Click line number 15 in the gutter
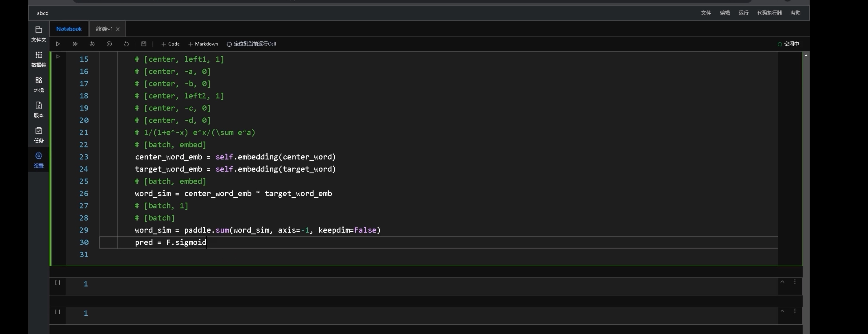The width and height of the screenshot is (868, 334). tap(84, 59)
